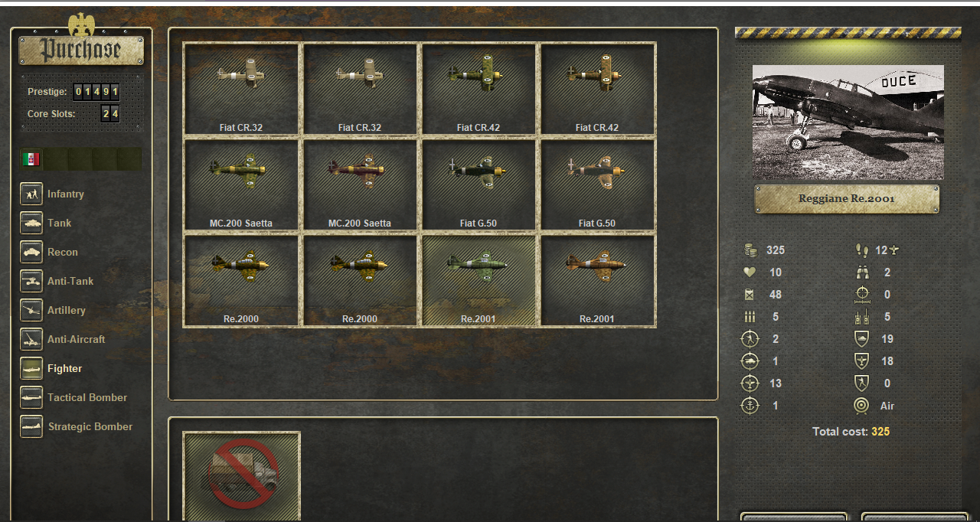Pick the green MC.200 Saetta unit
The width and height of the screenshot is (980, 522).
pyautogui.click(x=241, y=184)
